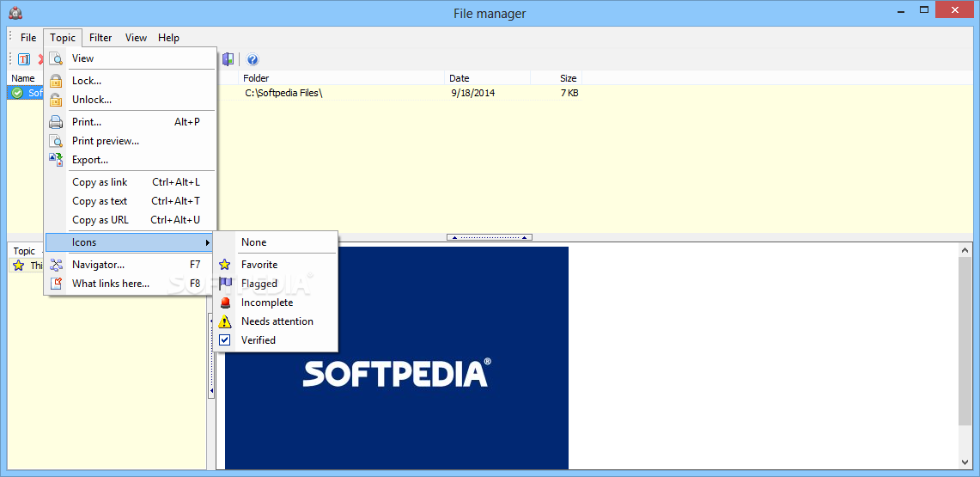Open the Help menu

point(168,38)
